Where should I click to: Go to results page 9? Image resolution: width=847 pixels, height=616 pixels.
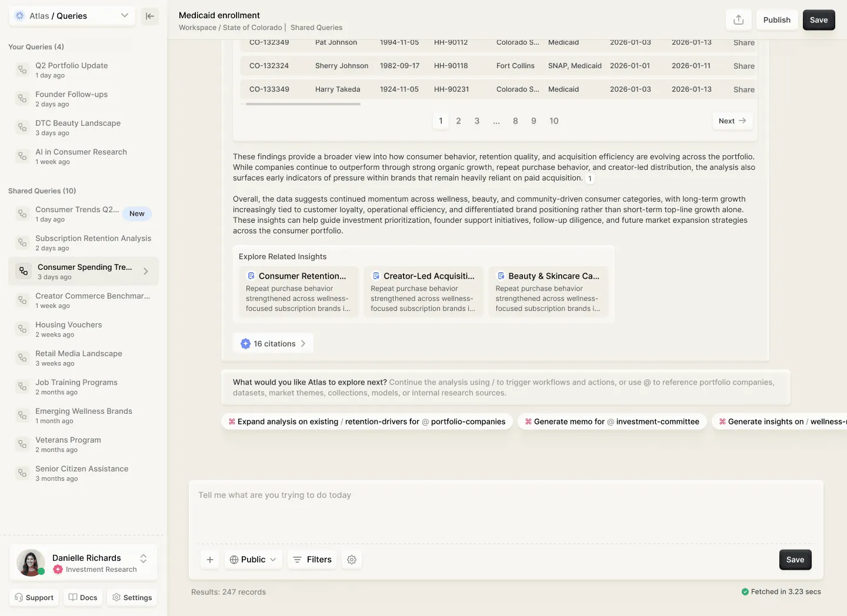click(533, 121)
